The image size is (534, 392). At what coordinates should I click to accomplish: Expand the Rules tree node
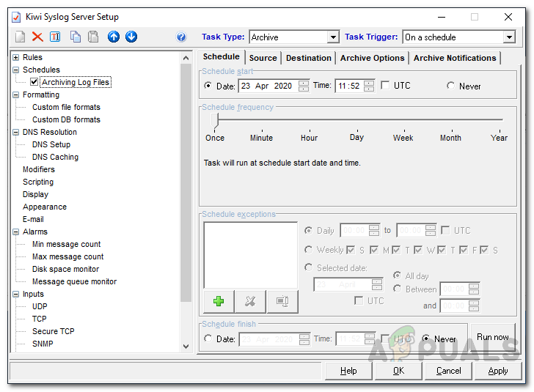(x=16, y=57)
